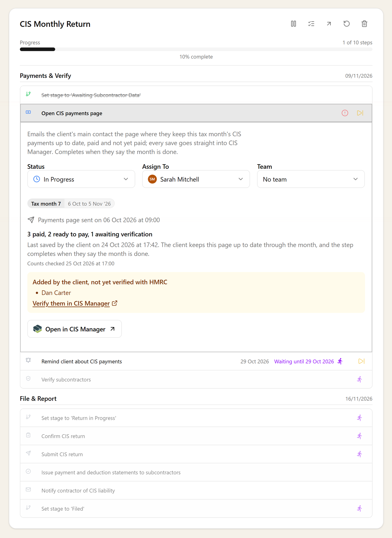Click the Tax month 7 chip
The width and height of the screenshot is (392, 538).
[46, 204]
